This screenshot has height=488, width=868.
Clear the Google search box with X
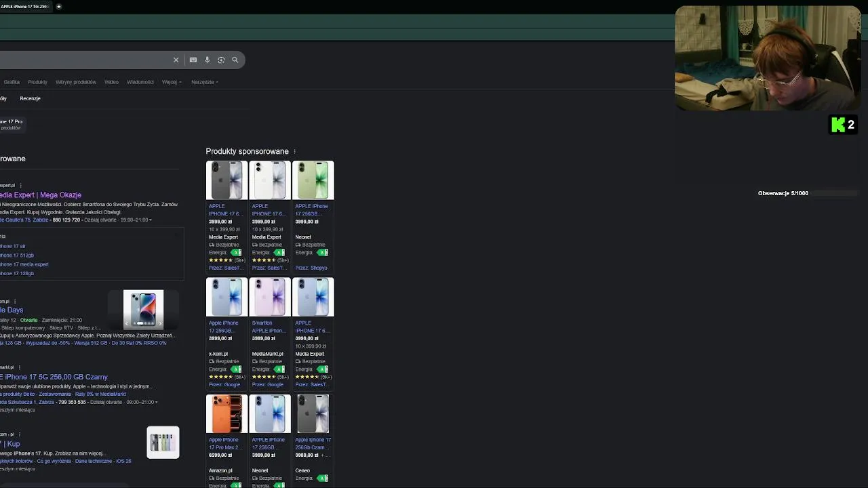pos(176,60)
